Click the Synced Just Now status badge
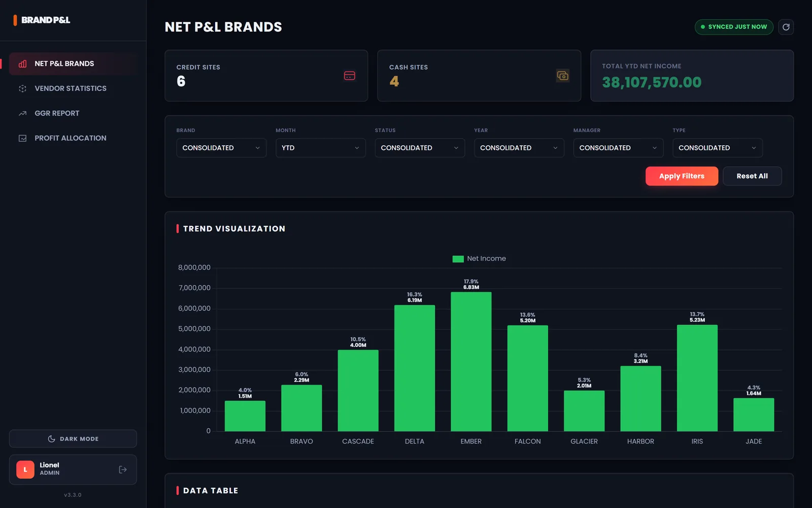This screenshot has width=812, height=508. tap(734, 27)
